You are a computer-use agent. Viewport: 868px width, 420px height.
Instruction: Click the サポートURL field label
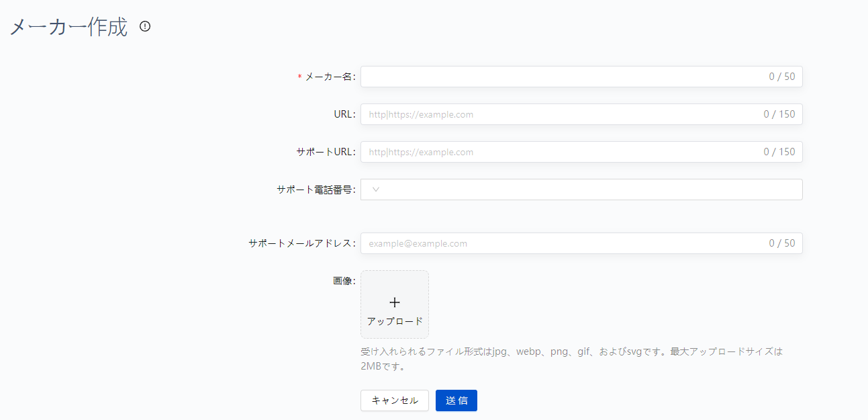click(326, 151)
